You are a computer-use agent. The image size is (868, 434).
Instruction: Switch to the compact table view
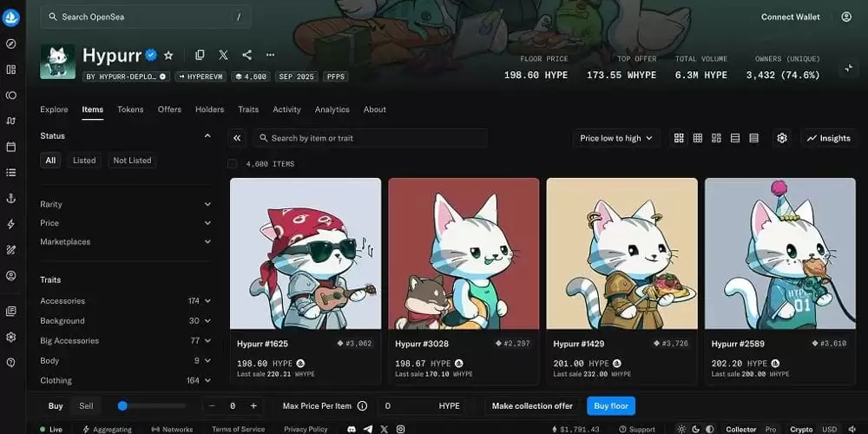tap(753, 138)
